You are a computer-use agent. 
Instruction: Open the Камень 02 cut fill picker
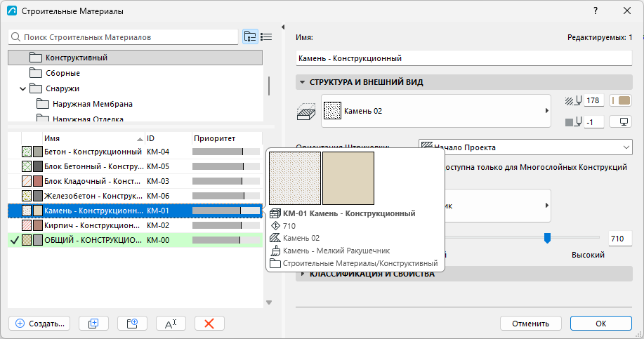coord(435,111)
